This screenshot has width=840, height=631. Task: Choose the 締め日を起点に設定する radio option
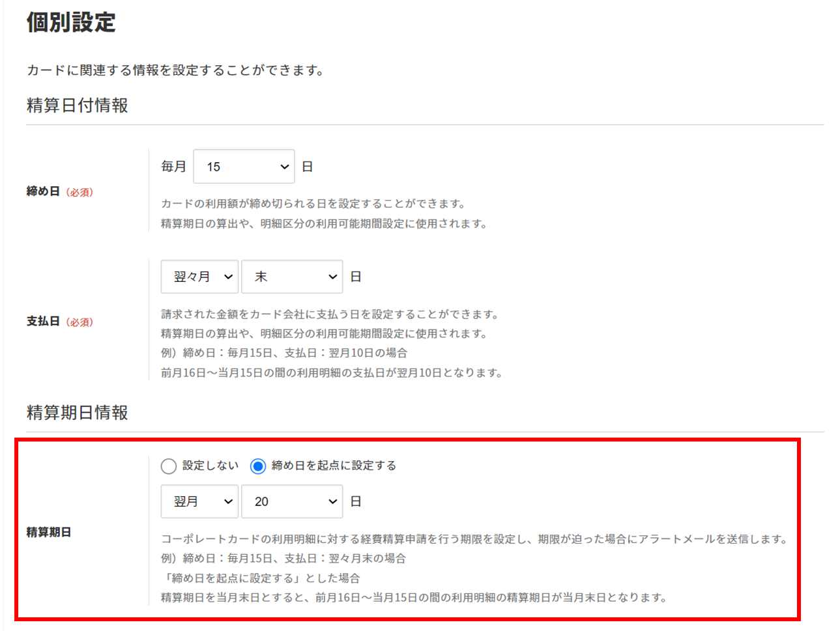click(x=258, y=466)
